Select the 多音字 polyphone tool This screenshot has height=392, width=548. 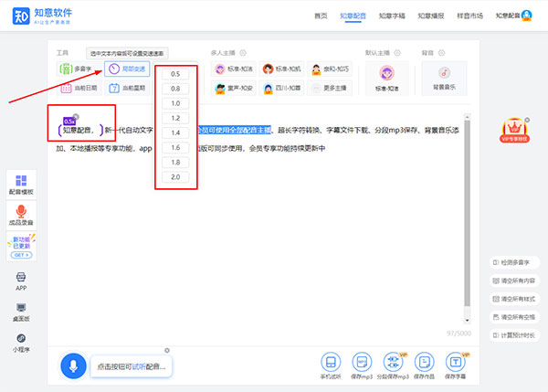click(77, 69)
